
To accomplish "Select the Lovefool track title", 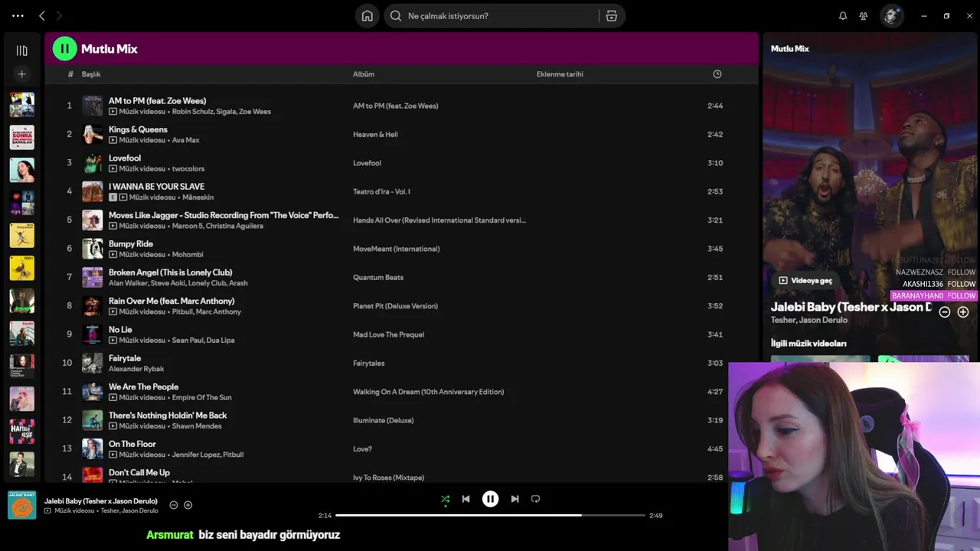I will point(125,158).
